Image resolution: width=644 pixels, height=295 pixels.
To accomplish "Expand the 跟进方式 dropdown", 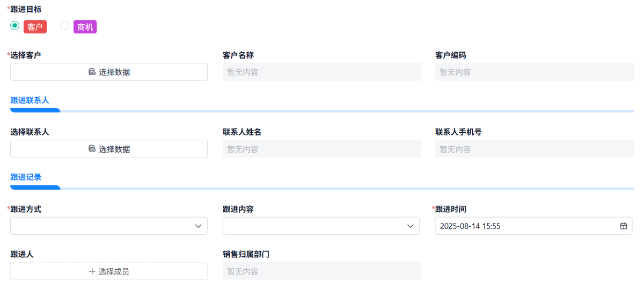I will (x=102, y=226).
